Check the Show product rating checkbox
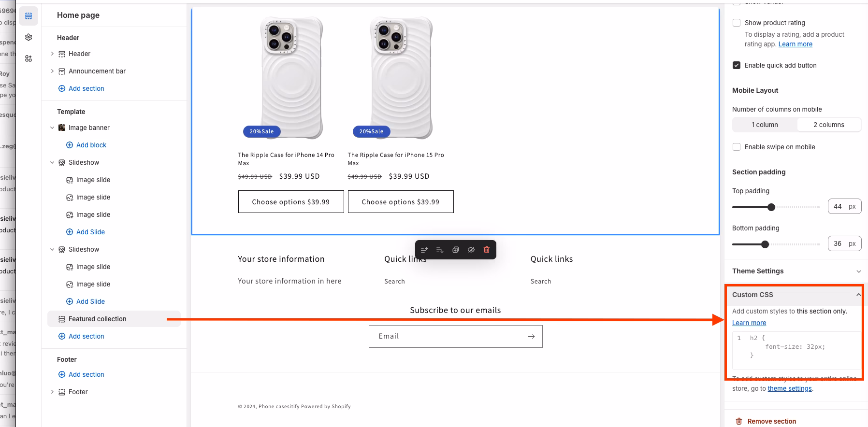868x427 pixels. 737,22
